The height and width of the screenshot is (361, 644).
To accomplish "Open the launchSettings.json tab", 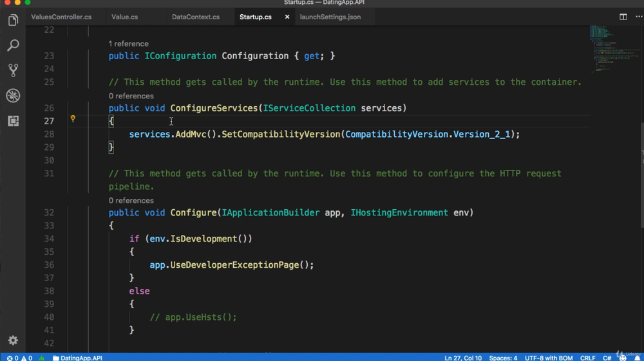I will point(330,17).
